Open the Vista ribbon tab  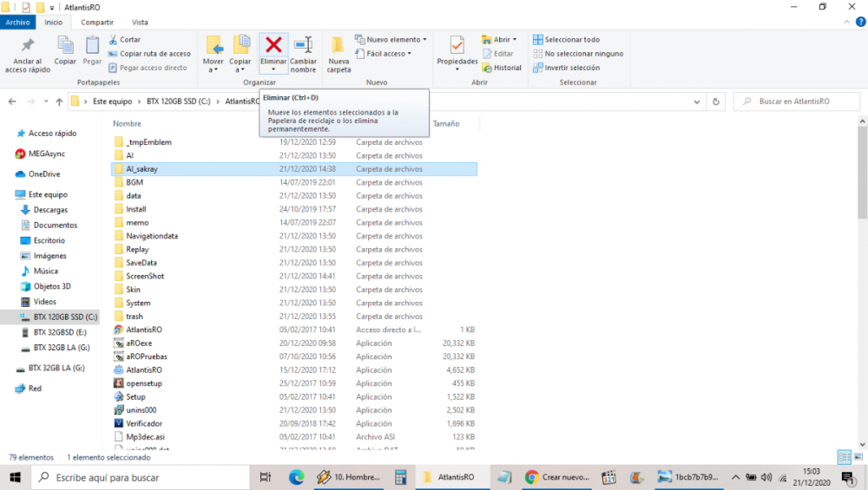(x=139, y=23)
